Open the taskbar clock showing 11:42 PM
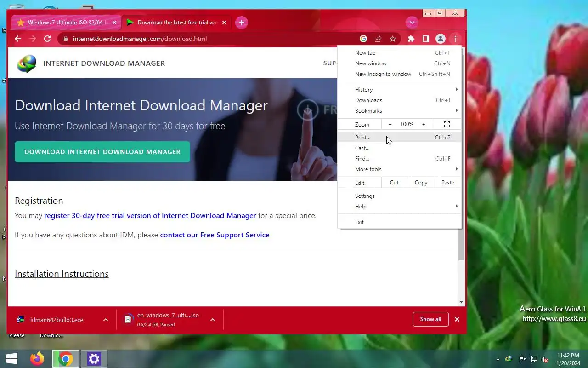Screen dimensions: 588x368 coord(568,359)
